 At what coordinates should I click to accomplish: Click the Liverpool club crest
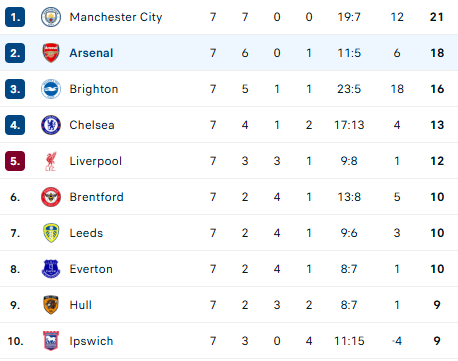coord(51,161)
